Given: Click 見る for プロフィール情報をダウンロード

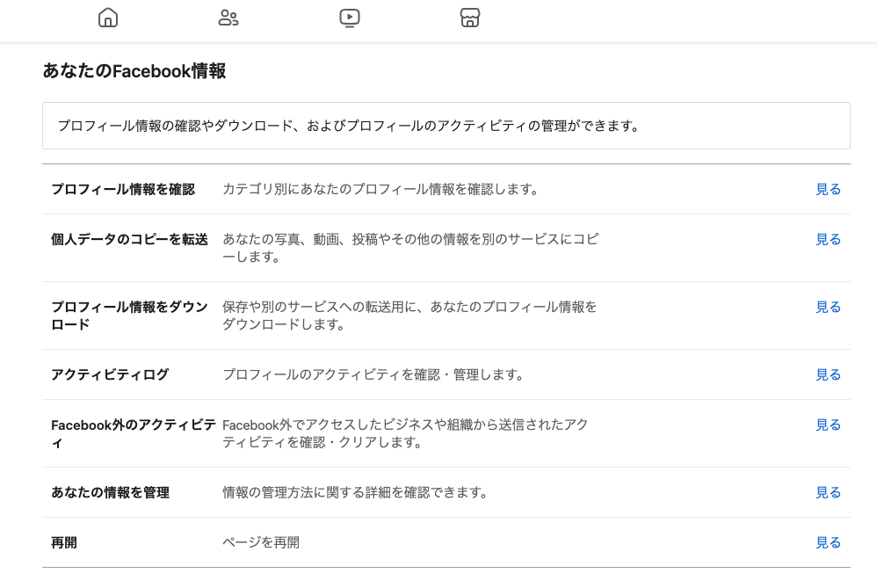Looking at the screenshot, I should [x=828, y=308].
